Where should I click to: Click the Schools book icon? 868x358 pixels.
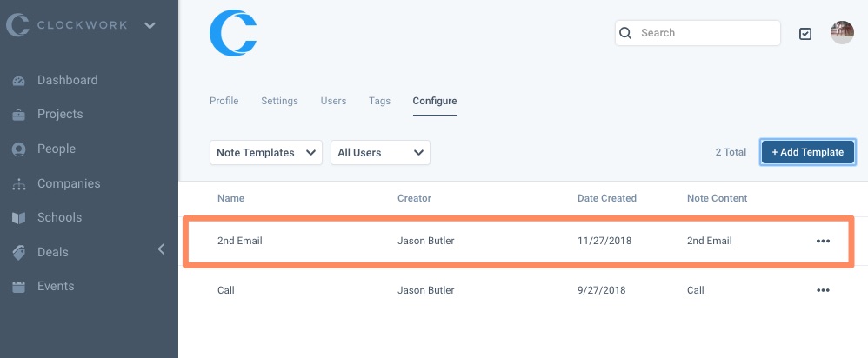pyautogui.click(x=18, y=218)
